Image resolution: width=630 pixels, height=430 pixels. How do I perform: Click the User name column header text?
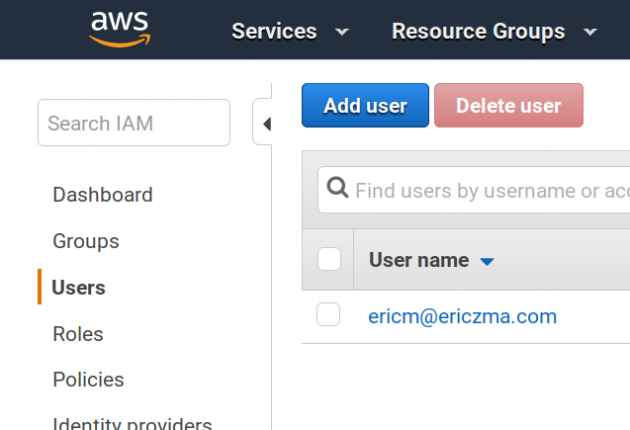(x=418, y=260)
